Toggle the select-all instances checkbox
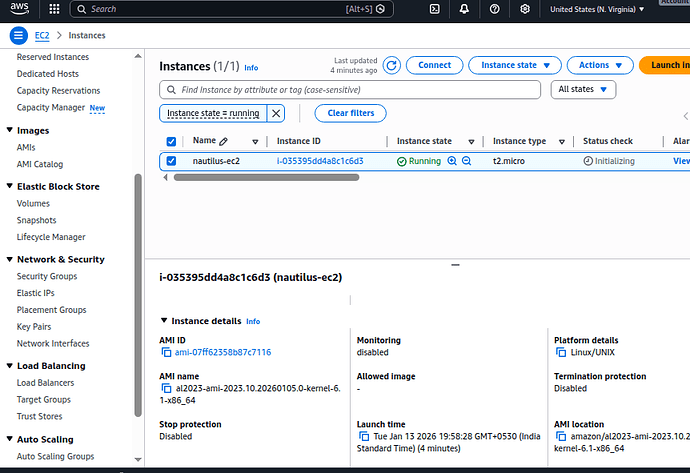 click(x=171, y=141)
